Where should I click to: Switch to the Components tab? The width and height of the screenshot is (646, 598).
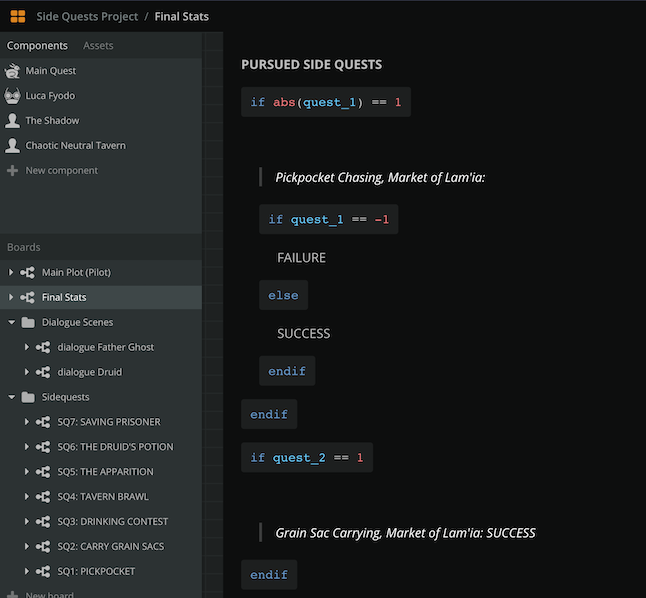click(37, 45)
